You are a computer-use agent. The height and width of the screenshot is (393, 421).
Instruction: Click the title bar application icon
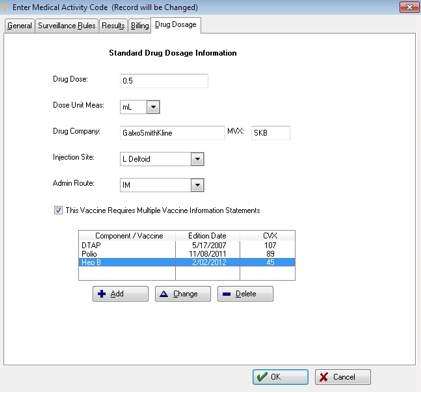tap(5, 7)
